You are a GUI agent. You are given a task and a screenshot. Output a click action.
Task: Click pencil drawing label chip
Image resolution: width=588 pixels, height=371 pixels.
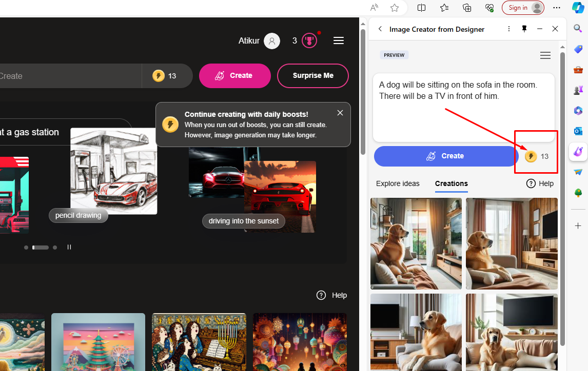79,215
